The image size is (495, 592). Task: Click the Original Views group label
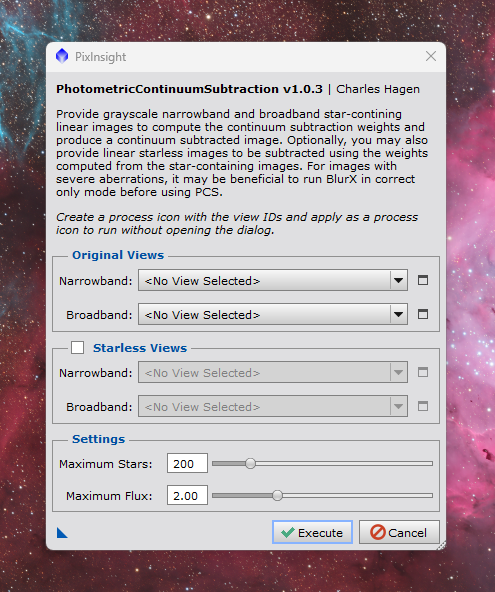point(118,255)
